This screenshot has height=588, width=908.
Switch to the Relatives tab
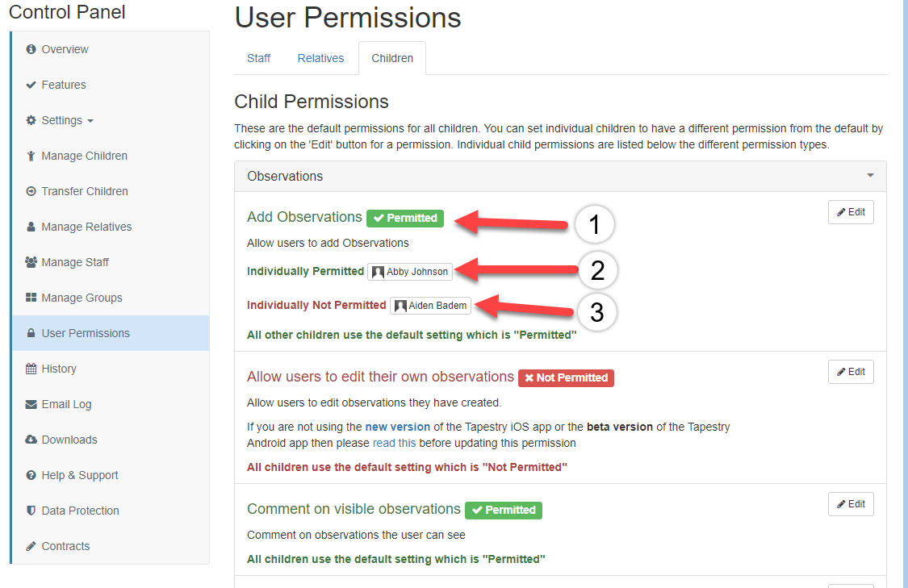click(x=320, y=58)
